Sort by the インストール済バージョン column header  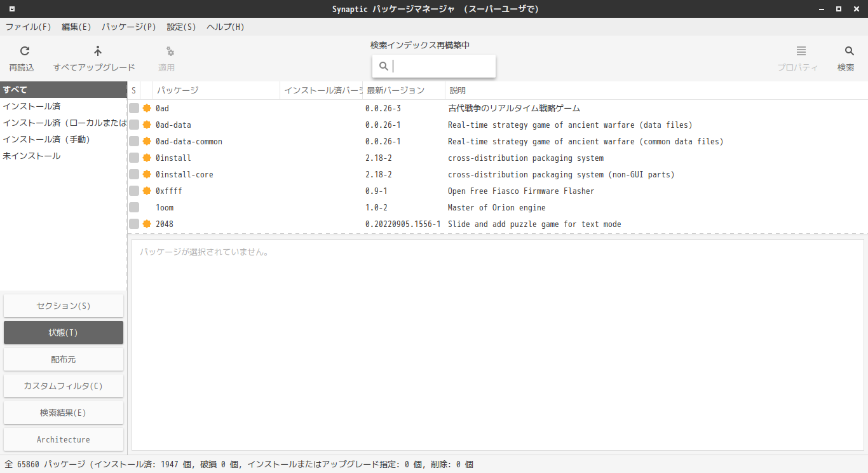322,90
